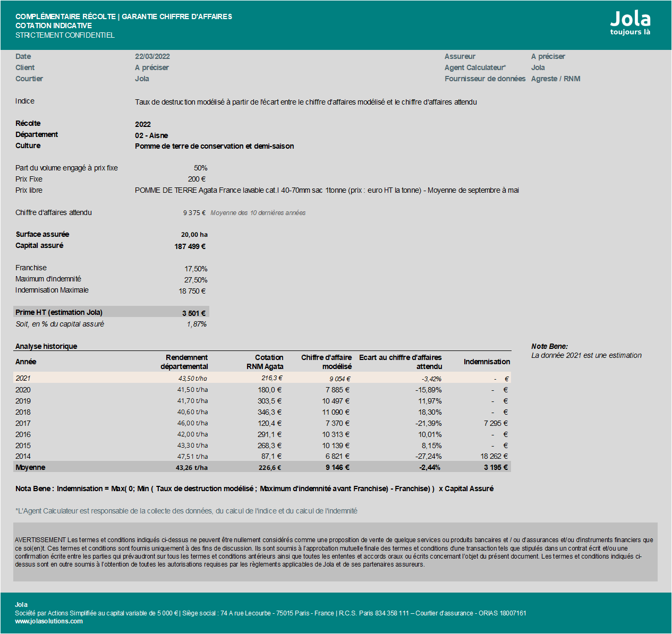Select the Récolte value 2022
The width and height of the screenshot is (672, 634).
point(143,124)
